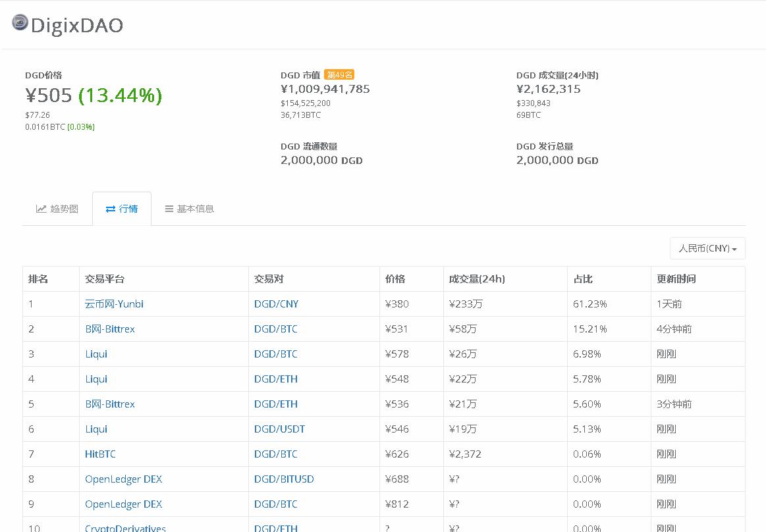This screenshot has height=532, width=766.
Task: Select the DGD/USDT trading pair
Action: click(279, 429)
